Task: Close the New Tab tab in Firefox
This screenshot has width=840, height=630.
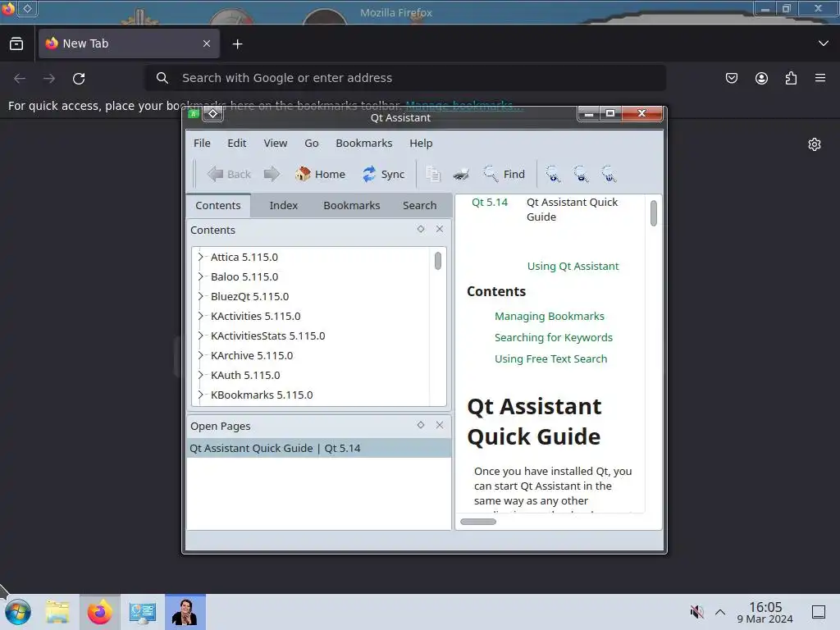Action: coord(207,44)
